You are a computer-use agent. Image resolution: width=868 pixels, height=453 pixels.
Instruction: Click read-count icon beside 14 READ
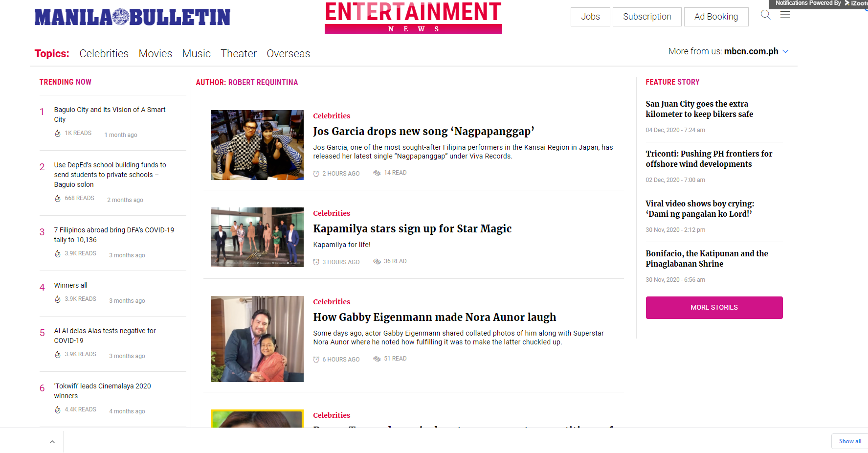(x=377, y=173)
